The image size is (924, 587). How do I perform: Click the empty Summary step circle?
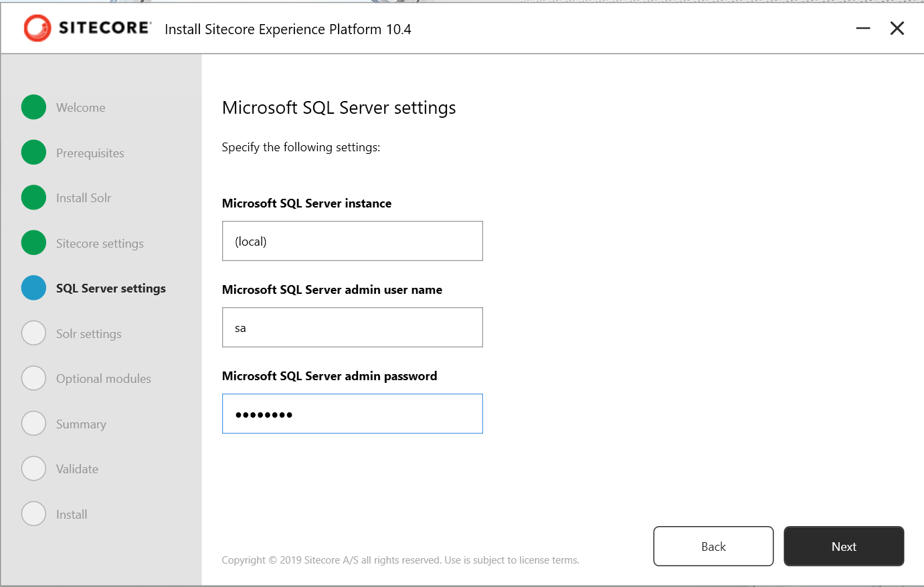tap(33, 424)
